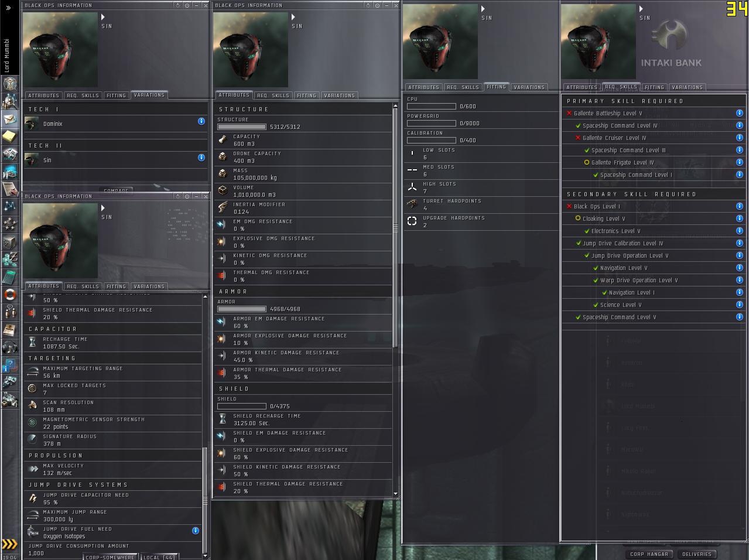The height and width of the screenshot is (560, 749).
Task: Show info for Jump Drive Operation Level V
Action: point(739,255)
